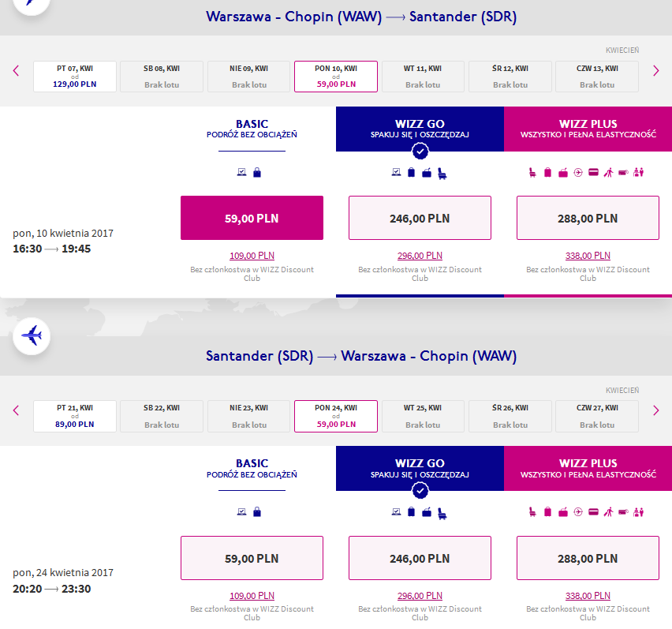Click checkmark badge on return WIZZ GO header

coord(420,491)
